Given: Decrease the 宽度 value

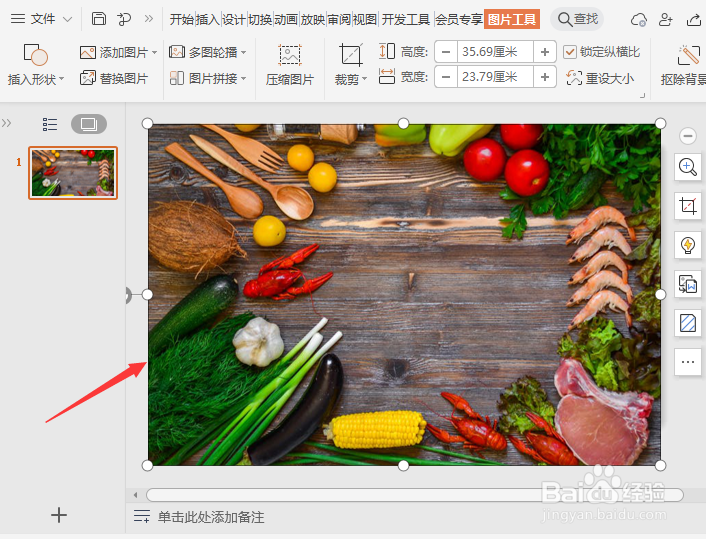Looking at the screenshot, I should [x=446, y=77].
